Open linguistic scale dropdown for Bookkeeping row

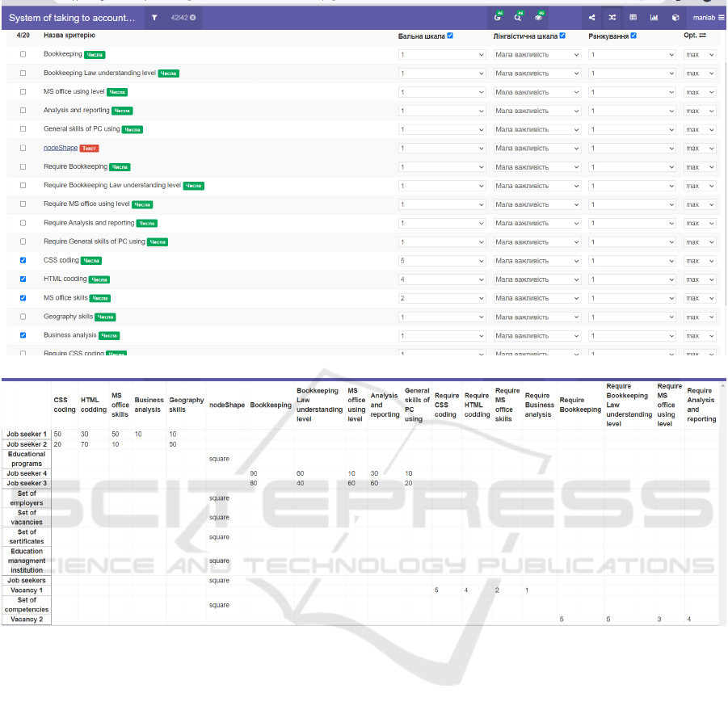click(537, 55)
